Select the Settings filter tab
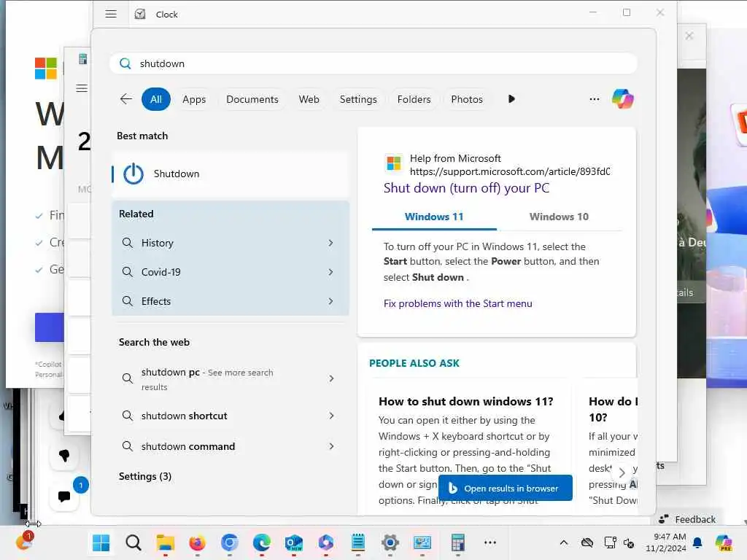The image size is (747, 560). tap(357, 99)
